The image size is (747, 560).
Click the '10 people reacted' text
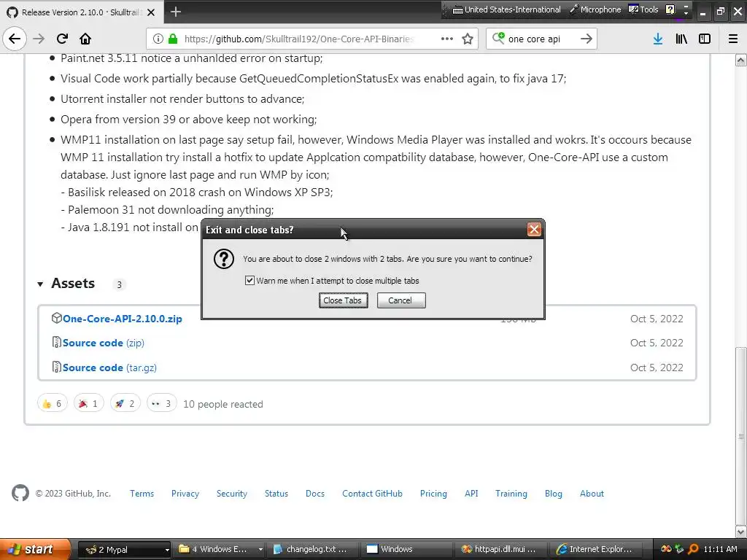click(223, 404)
